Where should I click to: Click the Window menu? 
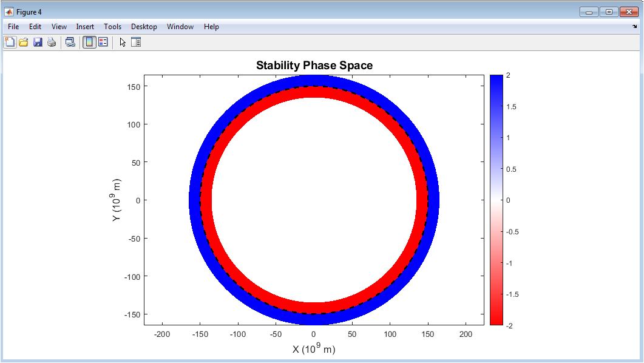coord(180,27)
